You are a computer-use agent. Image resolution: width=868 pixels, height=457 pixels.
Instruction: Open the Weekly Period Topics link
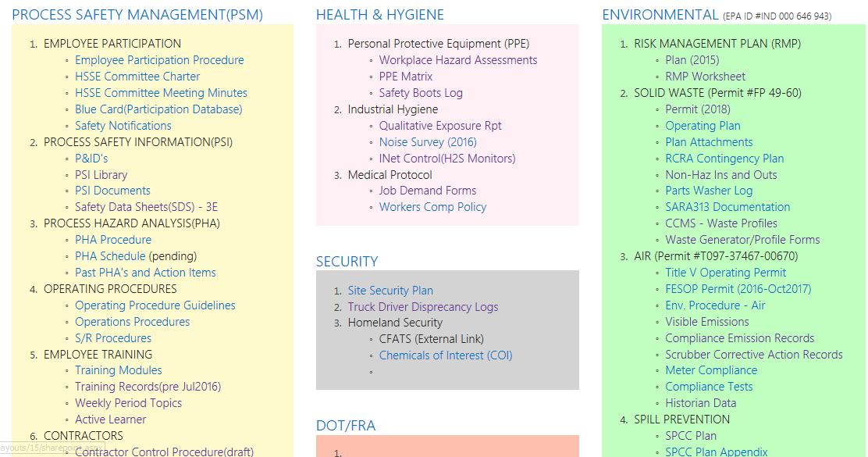tap(128, 403)
